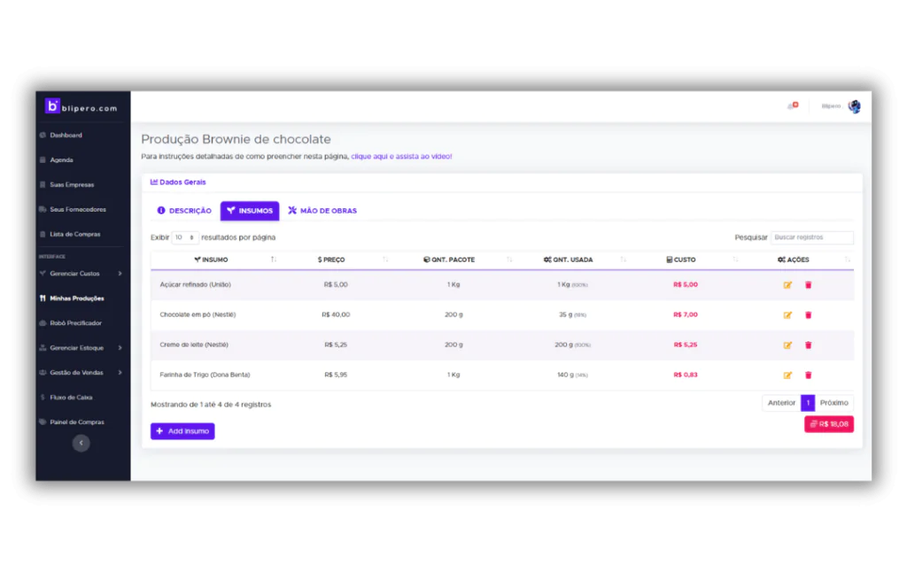Image resolution: width=907 pixels, height=588 pixels.
Task: Go to Próximo page
Action: [833, 403]
